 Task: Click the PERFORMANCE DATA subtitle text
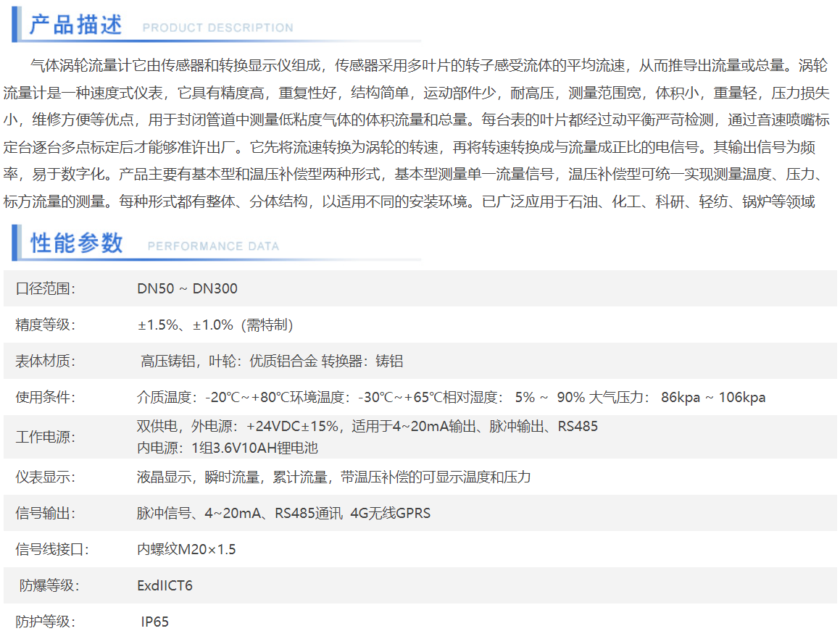[x=213, y=246]
